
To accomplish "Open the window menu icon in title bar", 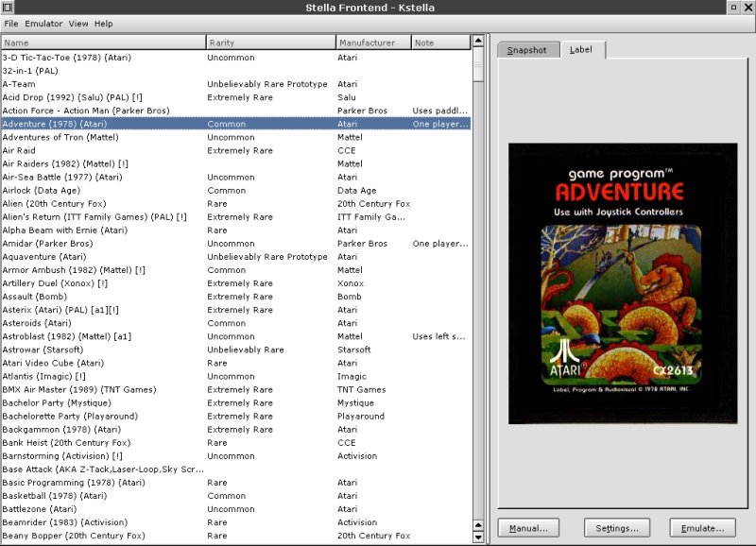I will tap(7, 8).
